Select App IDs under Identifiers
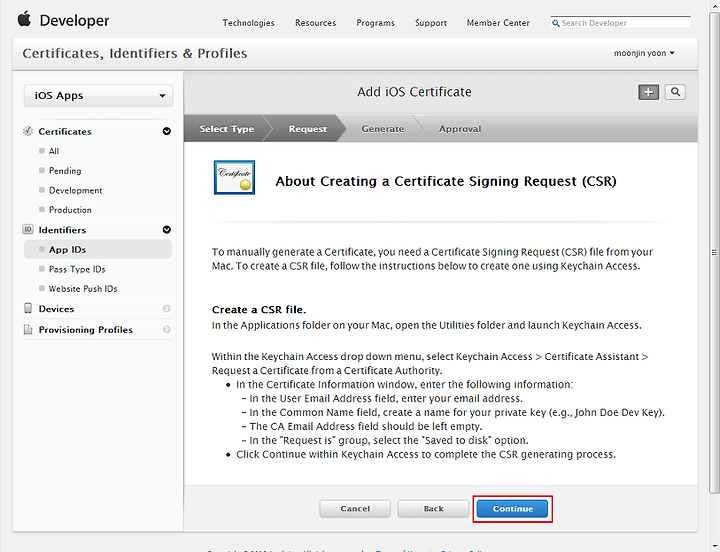Image resolution: width=720 pixels, height=552 pixels. tap(98, 249)
